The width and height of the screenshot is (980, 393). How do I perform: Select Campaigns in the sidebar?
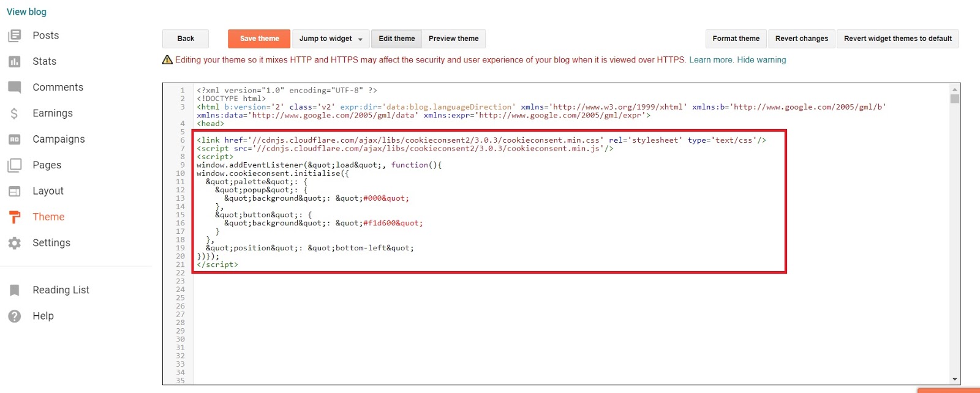(x=59, y=139)
